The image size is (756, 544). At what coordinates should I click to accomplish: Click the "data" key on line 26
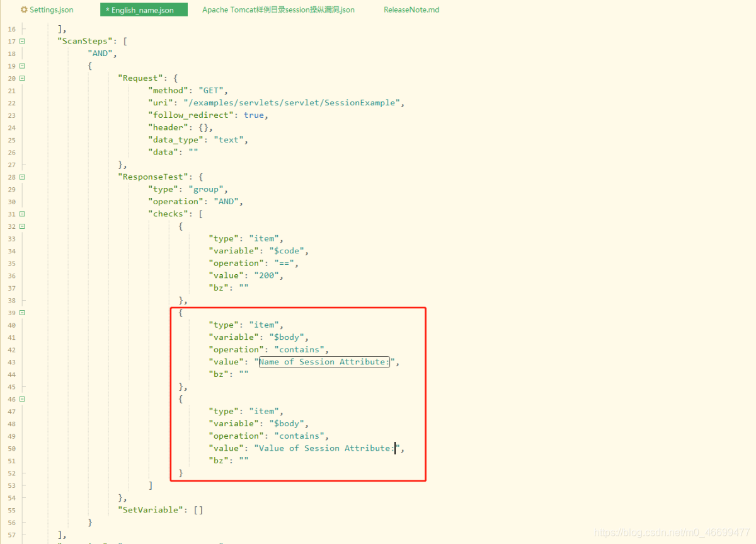[x=163, y=153]
